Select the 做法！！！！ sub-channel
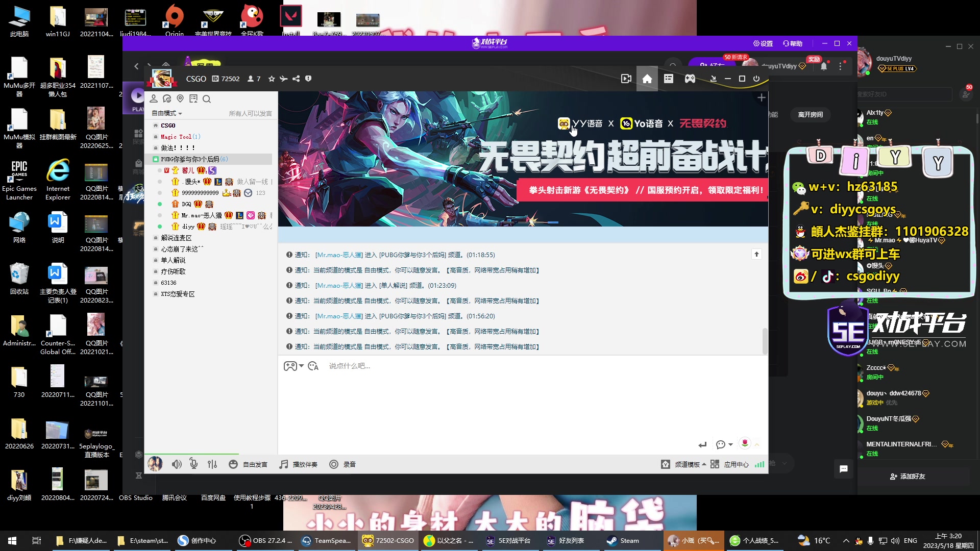The image size is (980, 551). (178, 148)
